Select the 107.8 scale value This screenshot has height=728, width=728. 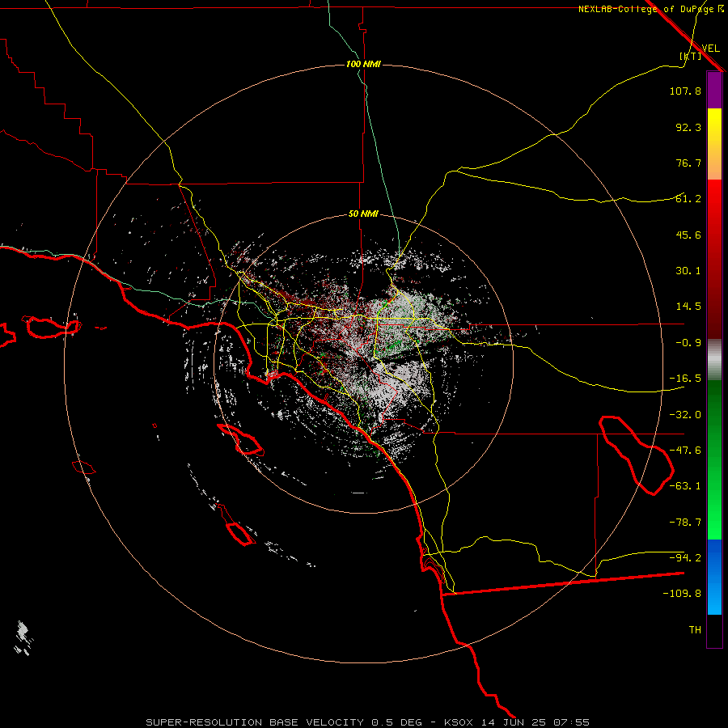coord(685,91)
